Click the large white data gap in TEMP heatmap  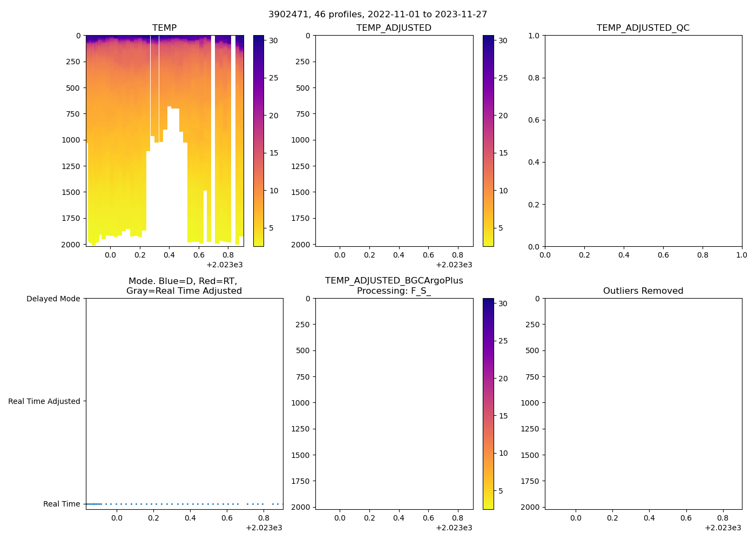point(167,194)
